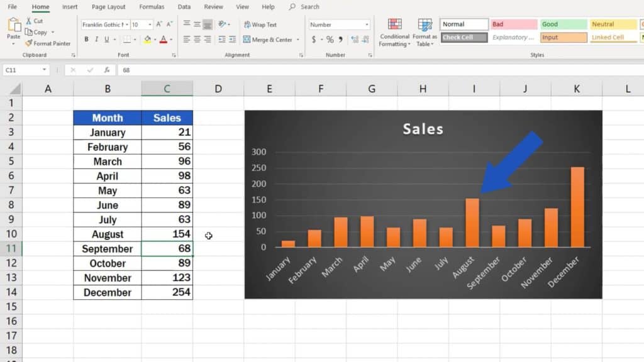Switch to the Formulas ribbon tab
The image size is (644, 362).
point(152,7)
